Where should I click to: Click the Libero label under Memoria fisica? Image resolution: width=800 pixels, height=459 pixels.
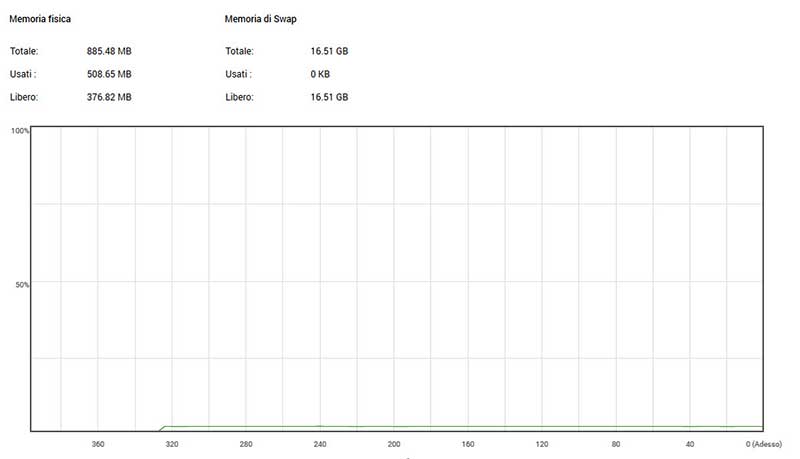point(24,97)
